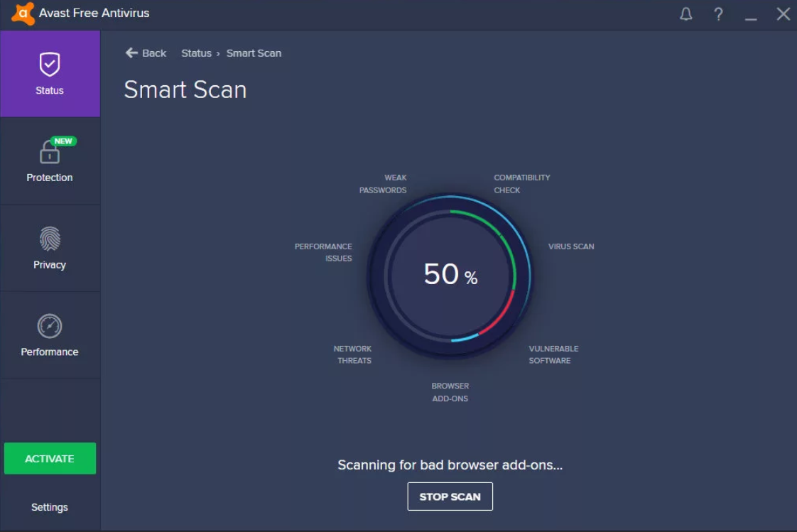
Task: Open the Status sidebar label
Action: point(50,90)
